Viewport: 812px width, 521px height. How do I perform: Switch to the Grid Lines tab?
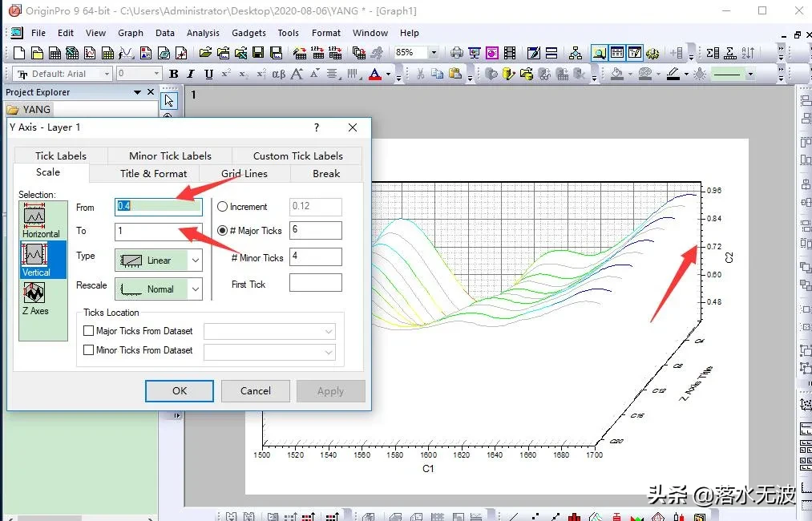244,173
